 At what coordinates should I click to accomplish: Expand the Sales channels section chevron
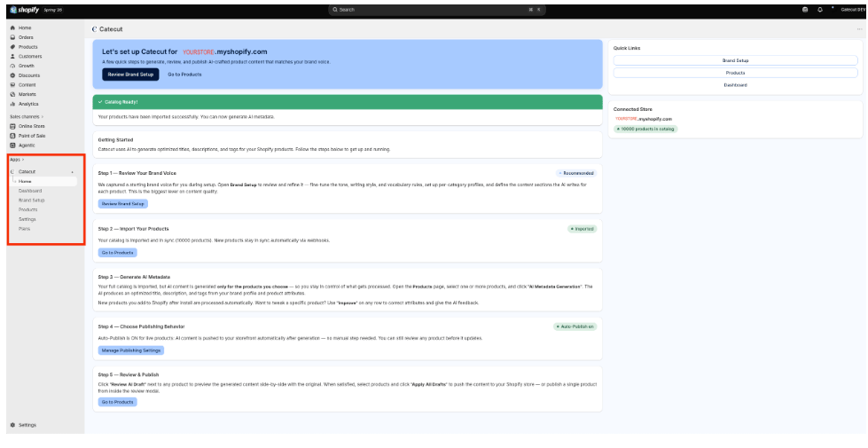coord(42,117)
